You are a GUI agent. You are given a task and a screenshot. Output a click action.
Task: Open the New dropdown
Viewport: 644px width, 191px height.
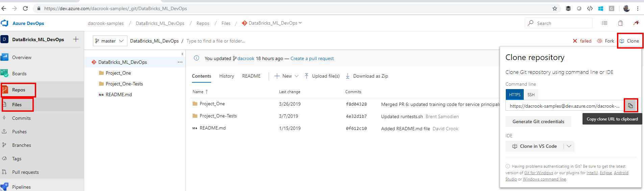pyautogui.click(x=287, y=76)
